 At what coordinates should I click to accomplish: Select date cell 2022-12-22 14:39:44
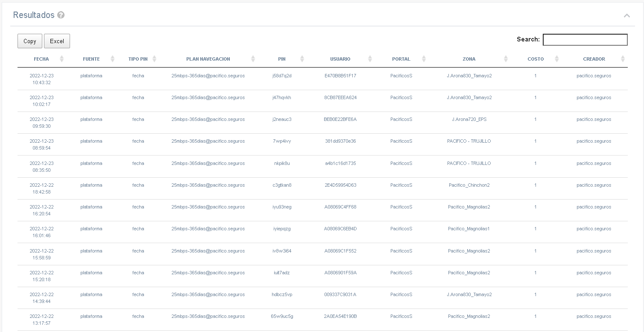point(41,298)
